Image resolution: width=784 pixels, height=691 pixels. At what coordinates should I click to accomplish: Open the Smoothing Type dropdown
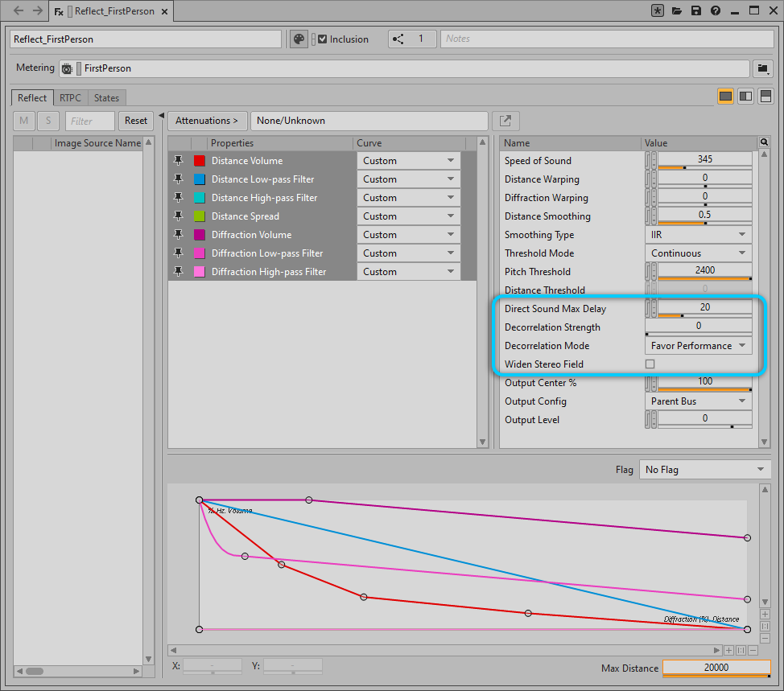pyautogui.click(x=698, y=235)
